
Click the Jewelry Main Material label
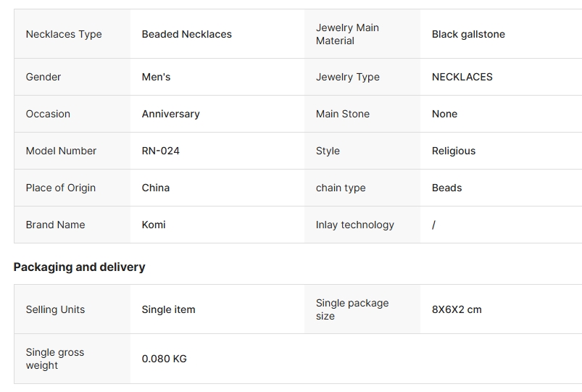point(347,34)
